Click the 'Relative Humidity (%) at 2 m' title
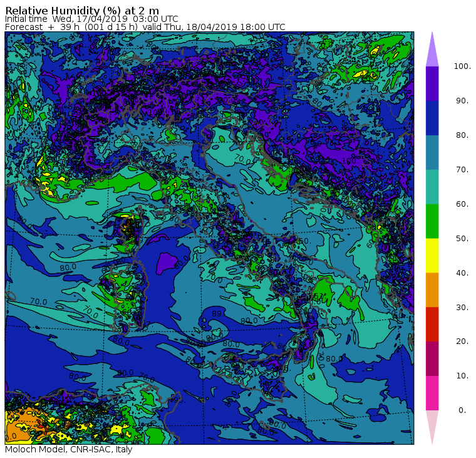The image size is (476, 458). point(82,10)
